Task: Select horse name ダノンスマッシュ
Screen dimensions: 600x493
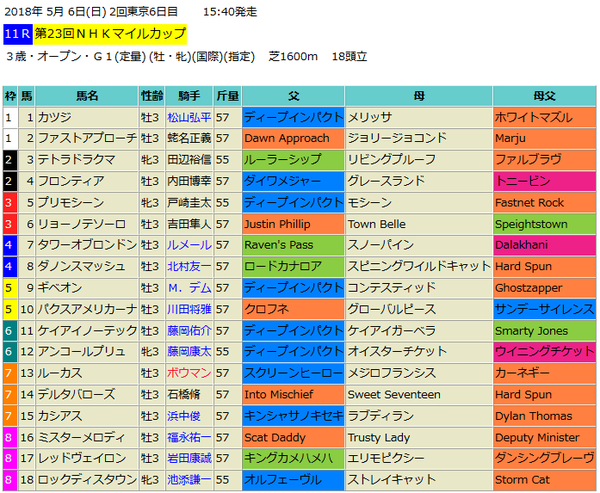Action: coord(82,266)
